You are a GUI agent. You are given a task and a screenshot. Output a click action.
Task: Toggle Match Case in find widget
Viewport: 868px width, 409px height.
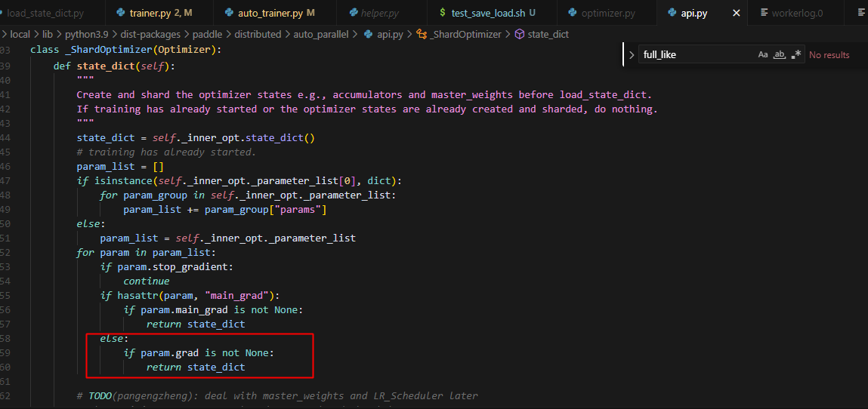763,55
